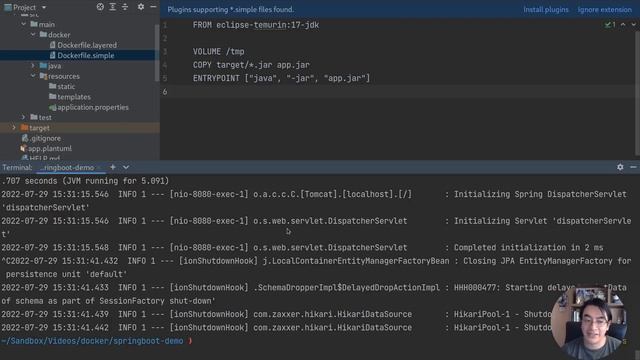This screenshot has width=640, height=360.
Task: Collapse the resources folder
Action: pos(33,76)
